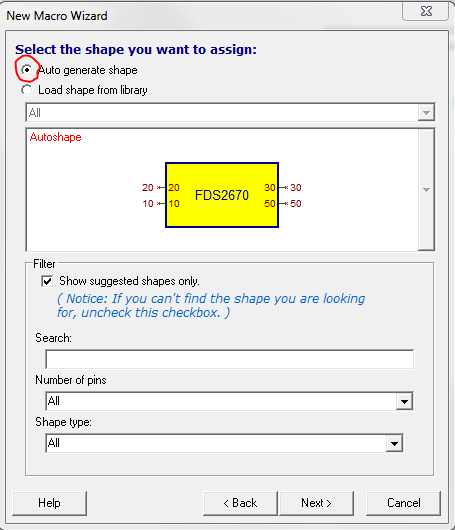Viewport: 455px width, 530px height.
Task: Select Auto generate shape radio button
Action: coord(27,70)
